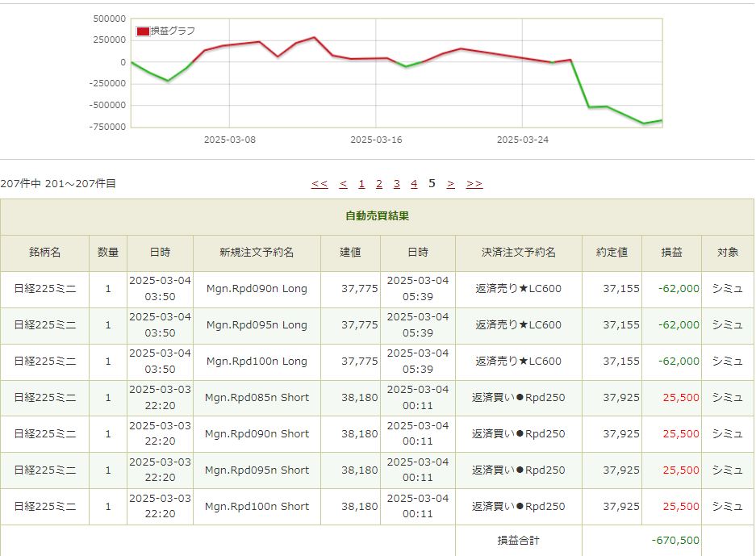756x556 pixels.
Task: Click the 建値 column header
Action: click(x=350, y=253)
